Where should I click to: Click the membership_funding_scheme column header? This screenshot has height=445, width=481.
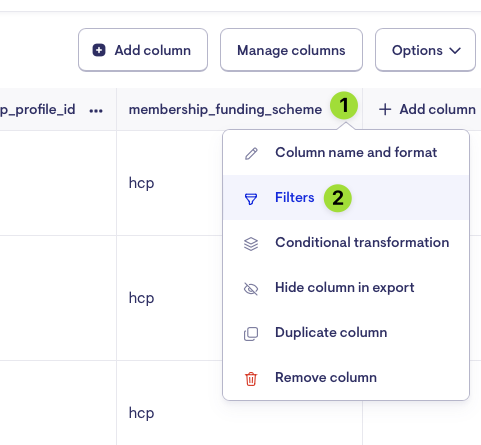[x=225, y=109]
